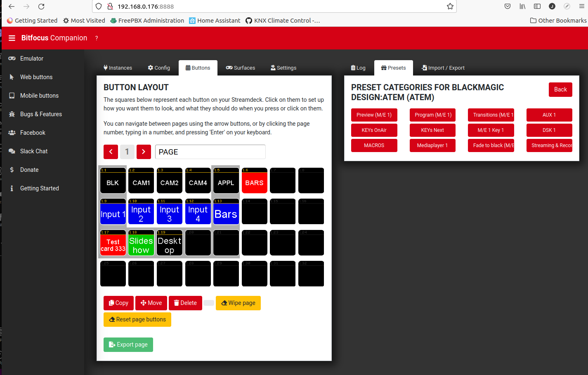Select the red Test card 333 button
The width and height of the screenshot is (588, 375).
(113, 243)
